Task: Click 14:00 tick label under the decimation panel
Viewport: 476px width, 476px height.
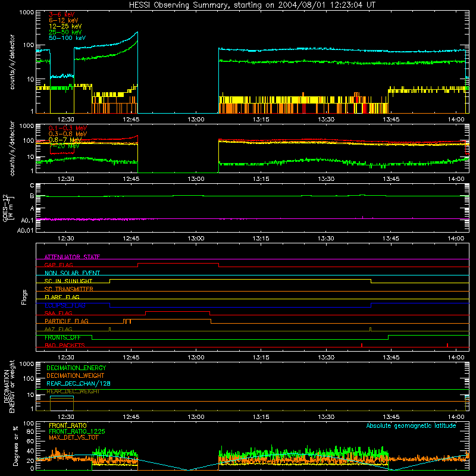Action: 456,417
